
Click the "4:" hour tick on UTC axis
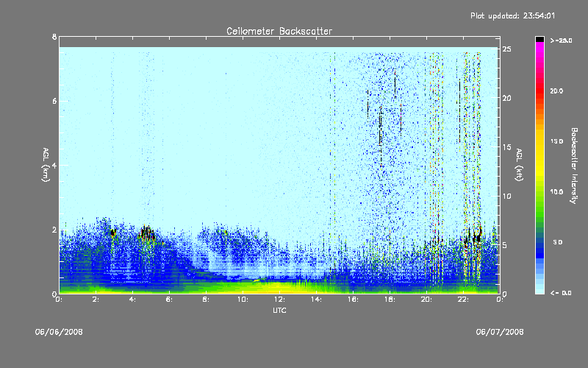[x=132, y=300]
